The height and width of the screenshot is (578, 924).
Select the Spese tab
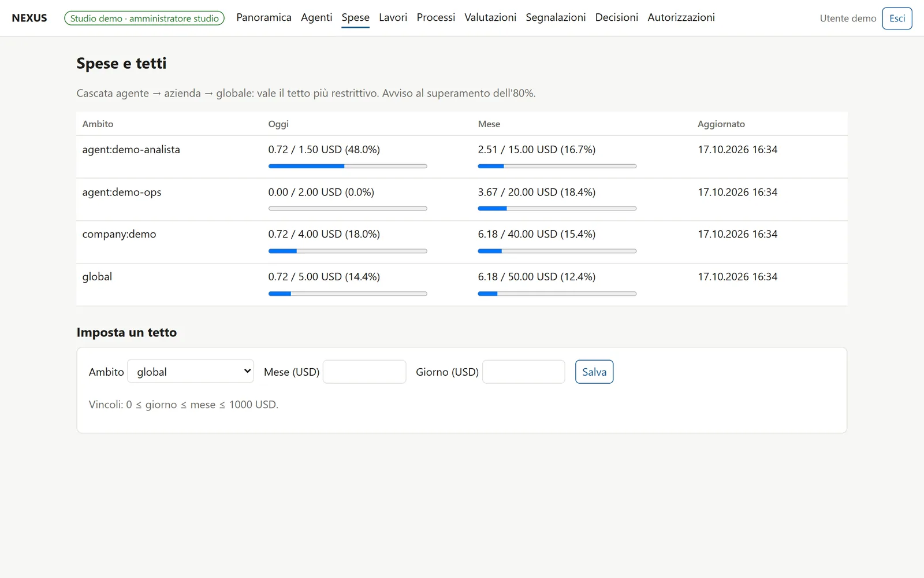[x=355, y=17]
